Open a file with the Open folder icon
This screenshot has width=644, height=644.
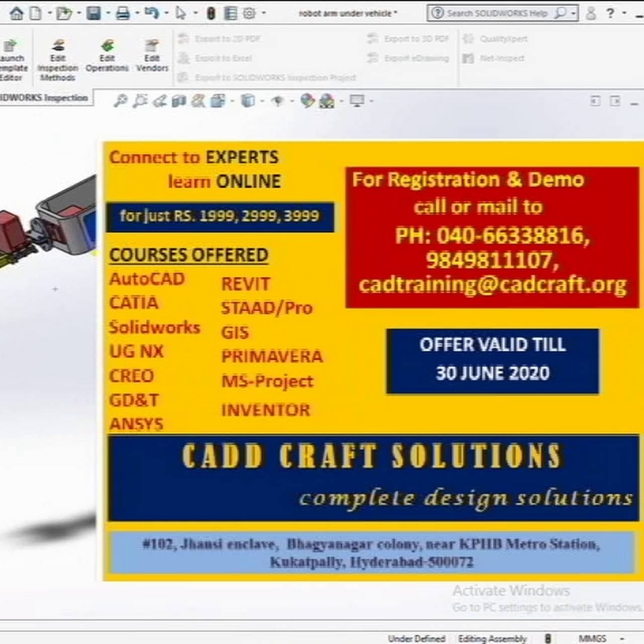point(64,13)
